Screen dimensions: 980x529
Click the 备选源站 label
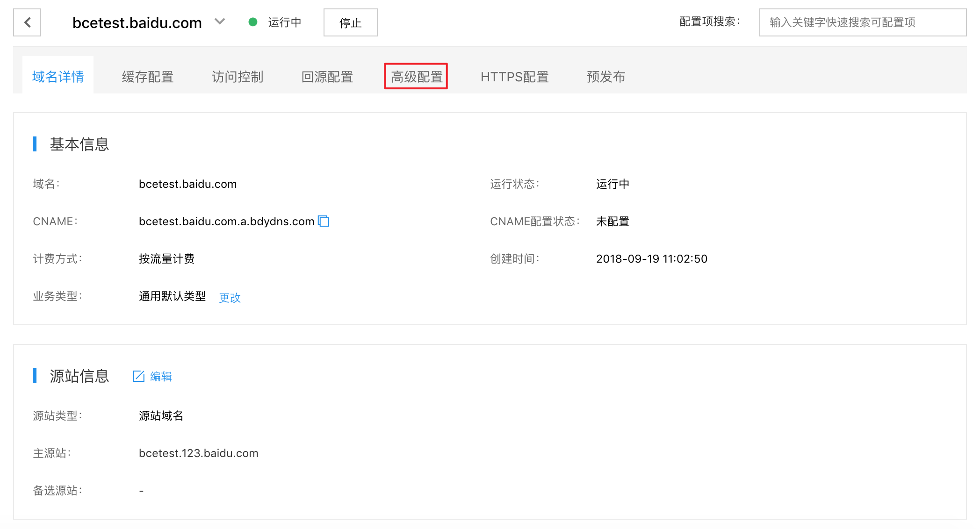57,491
